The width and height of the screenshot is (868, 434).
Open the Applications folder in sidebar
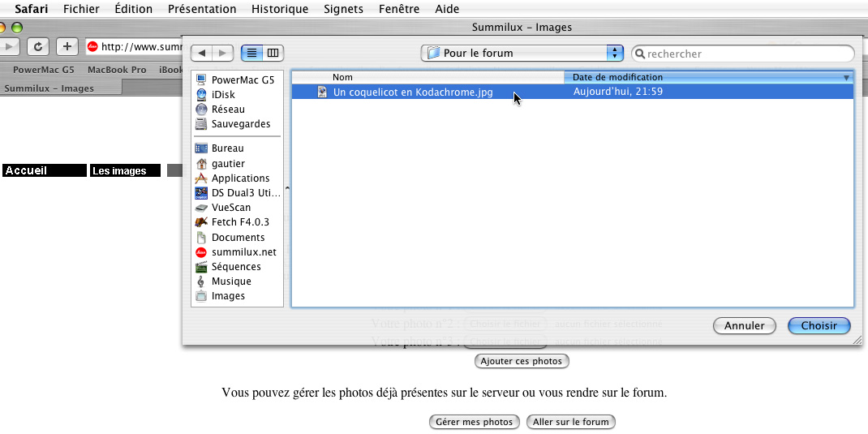[240, 178]
